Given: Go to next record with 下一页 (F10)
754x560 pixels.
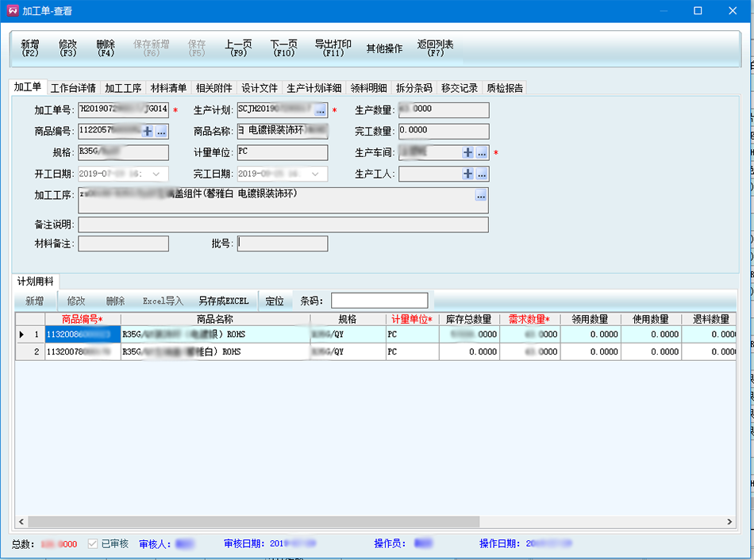Looking at the screenshot, I should coord(283,48).
